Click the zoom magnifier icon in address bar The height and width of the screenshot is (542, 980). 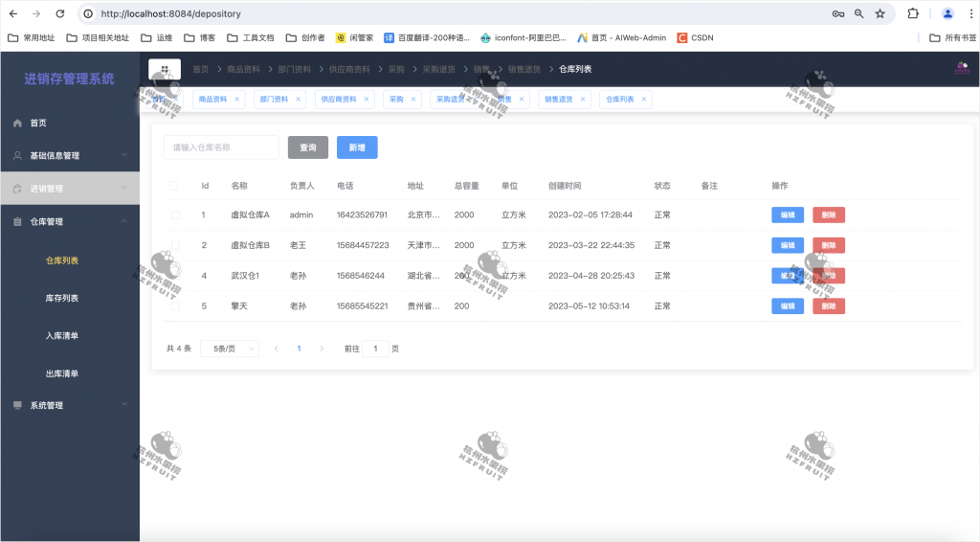tap(859, 13)
